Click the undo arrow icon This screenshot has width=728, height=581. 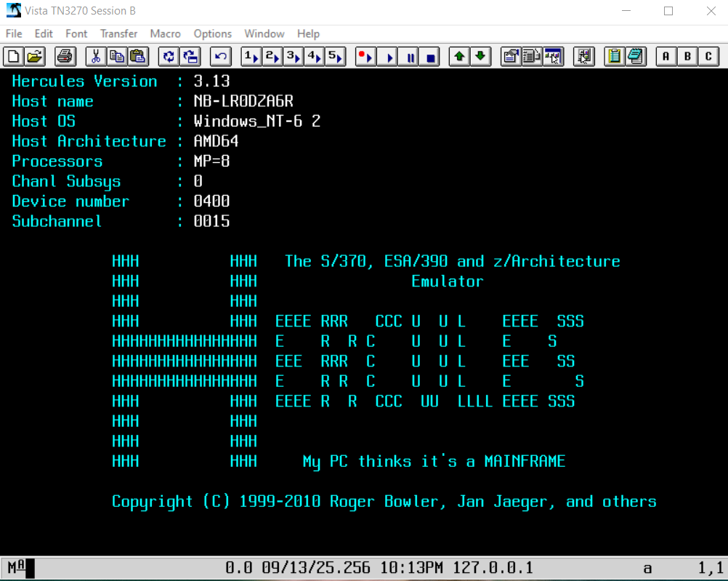pyautogui.click(x=221, y=57)
